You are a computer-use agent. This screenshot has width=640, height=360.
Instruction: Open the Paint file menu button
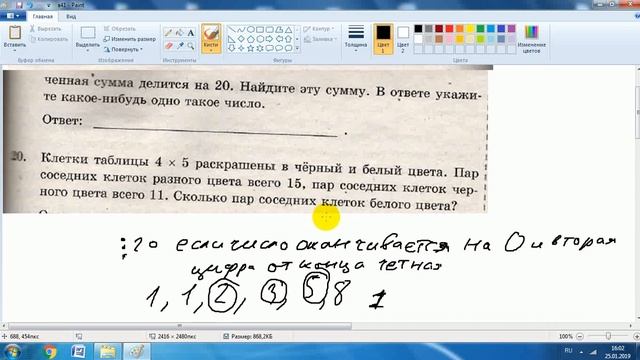(x=12, y=16)
